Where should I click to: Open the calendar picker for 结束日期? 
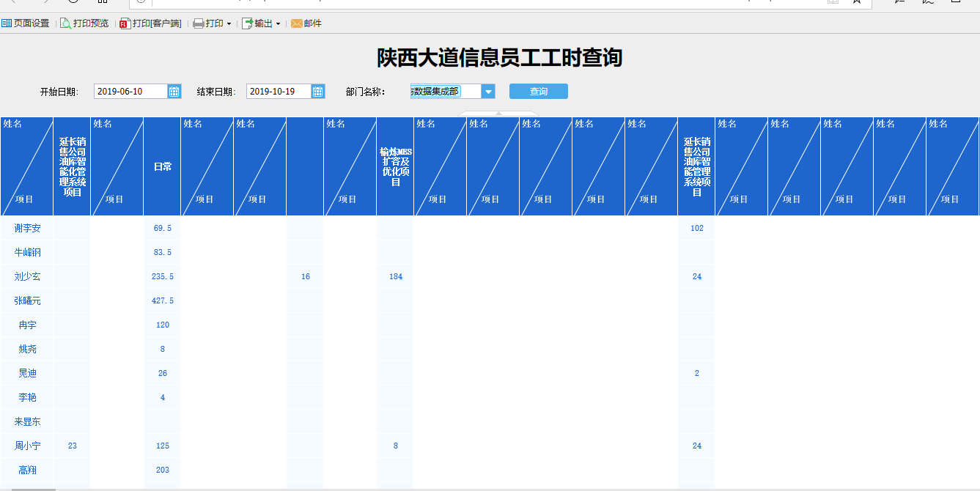[x=318, y=91]
